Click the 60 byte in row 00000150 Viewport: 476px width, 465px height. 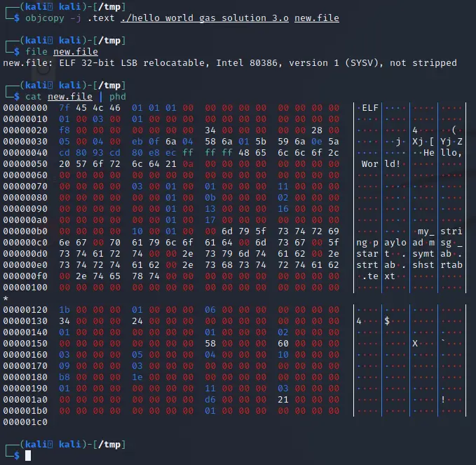[283, 344]
